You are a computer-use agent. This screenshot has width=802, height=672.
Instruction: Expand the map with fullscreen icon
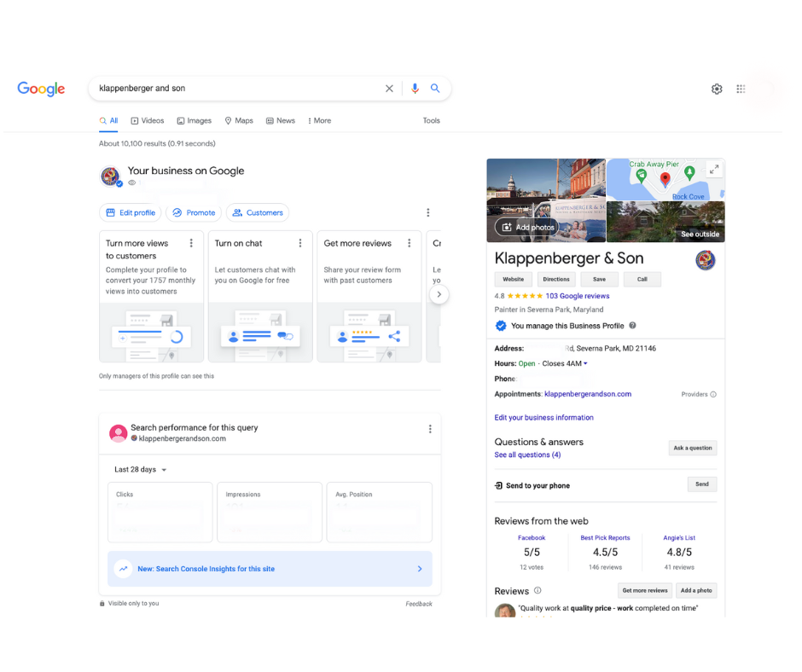coord(714,169)
